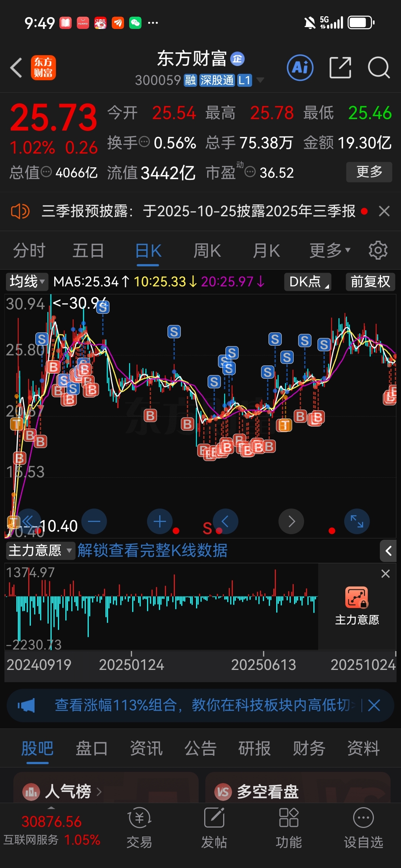Tap 解锁查看完整K线数据 link
401x868 pixels.
[153, 550]
